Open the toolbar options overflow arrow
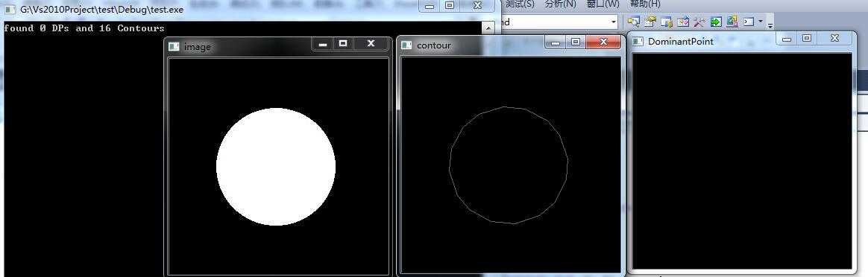This screenshot has height=277, width=868. (770, 25)
